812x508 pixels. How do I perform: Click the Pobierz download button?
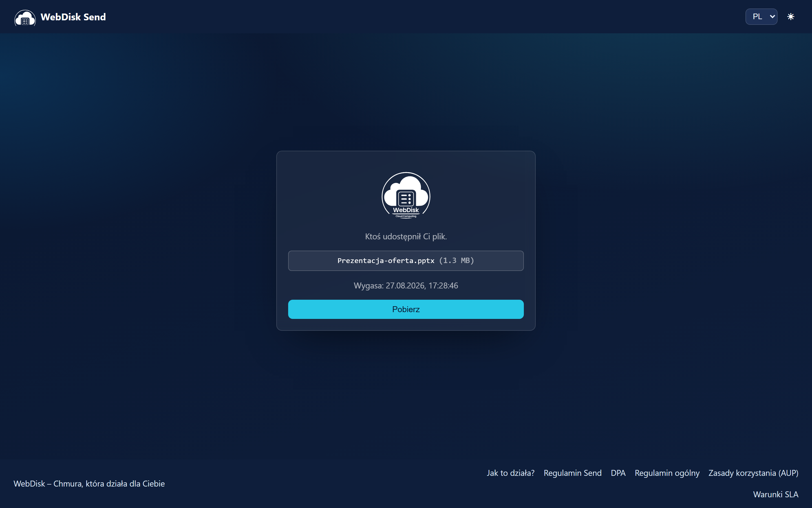pyautogui.click(x=406, y=309)
